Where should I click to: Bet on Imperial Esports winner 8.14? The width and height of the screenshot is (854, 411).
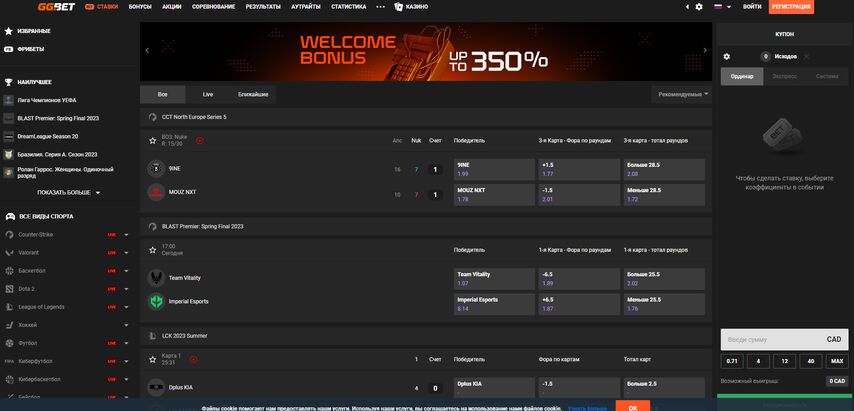(x=494, y=304)
